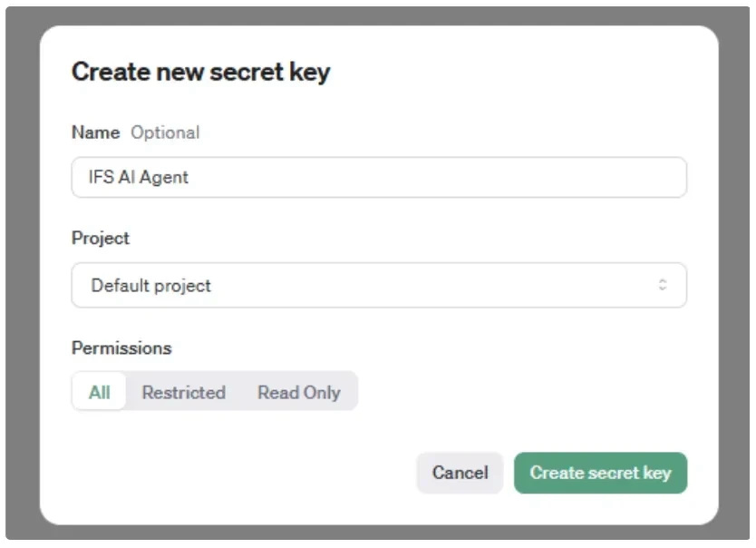Click the 'Create new secret key' heading
Viewport: 756px width, 548px height.
[200, 72]
